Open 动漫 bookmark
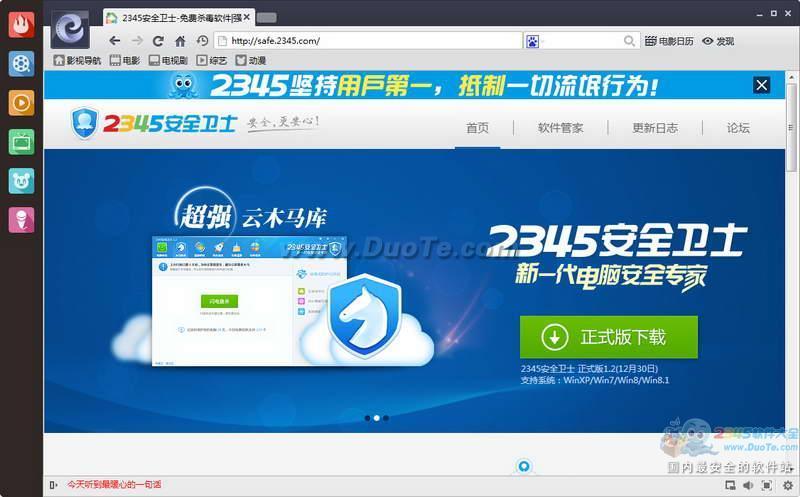Viewport: 800px width, 497px height. (251, 60)
